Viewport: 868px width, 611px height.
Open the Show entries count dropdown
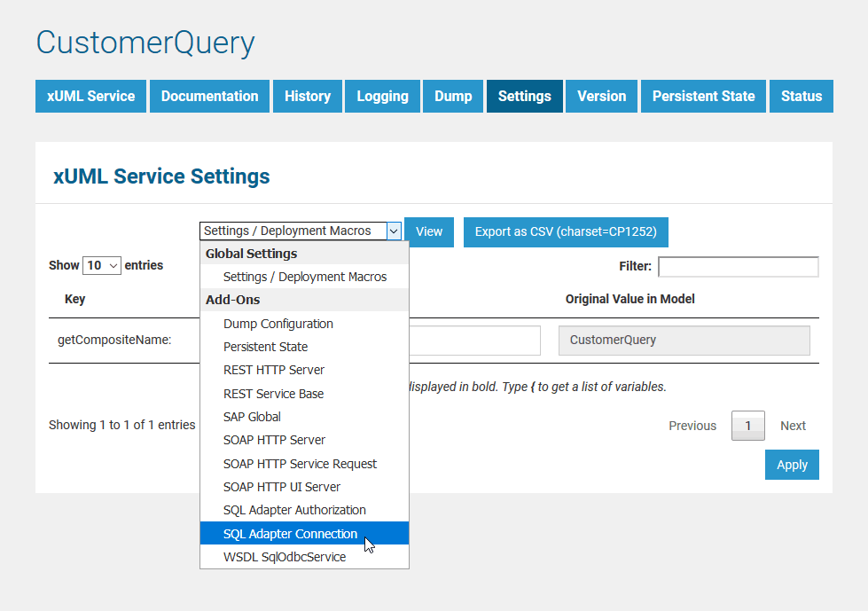[101, 265]
